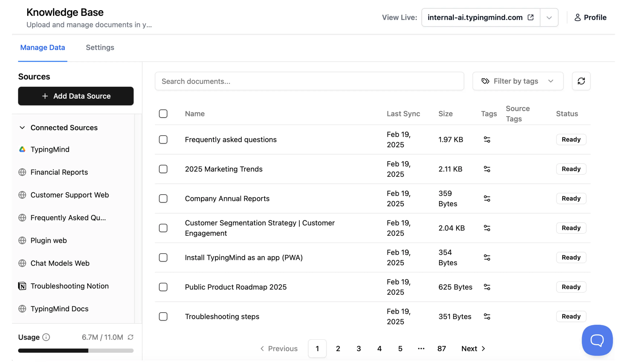Click the refresh documents icon near Filter by tags
Viewport: 627px width, 364px height.
coord(581,81)
